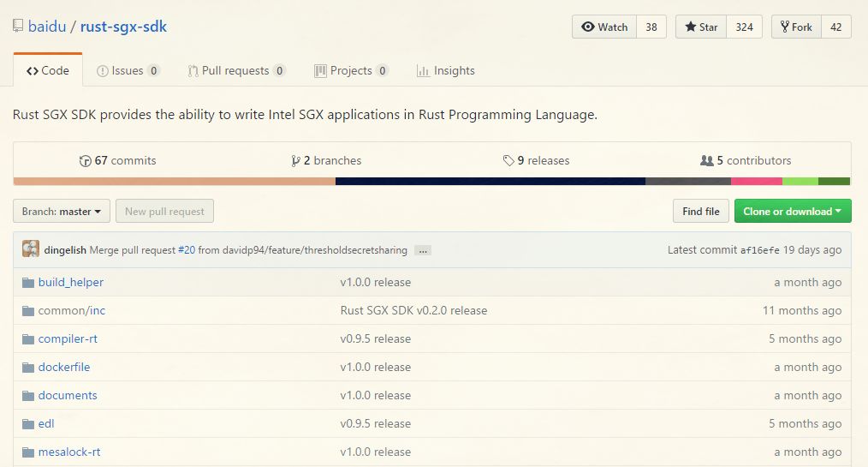Image resolution: width=868 pixels, height=467 pixels.
Task: Click dingelish's avatar thumbnail
Action: (x=31, y=249)
